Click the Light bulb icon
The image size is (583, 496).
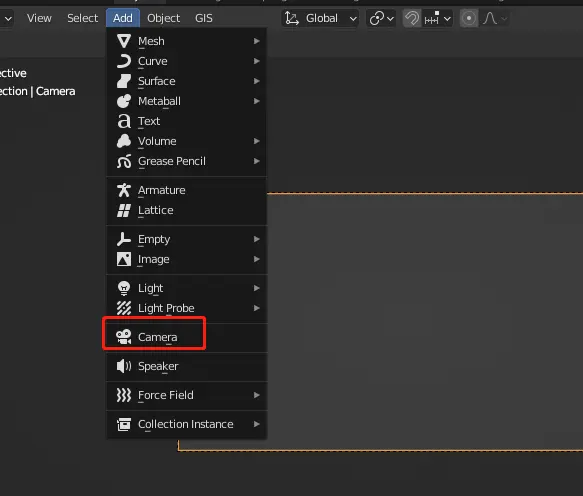coord(124,288)
